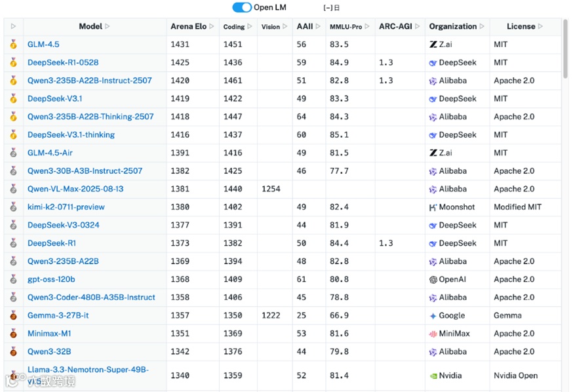Viewport: 573px width, 392px height.
Task: Click Vision score 1222
Action: tap(271, 316)
